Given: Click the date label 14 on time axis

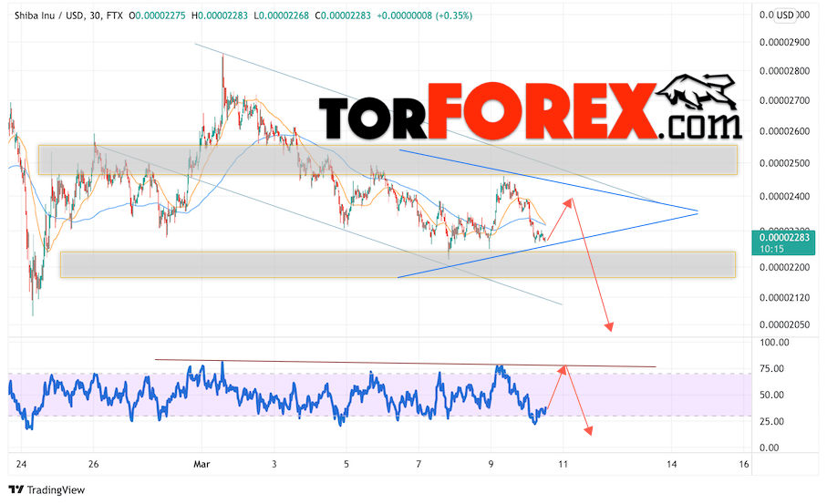Looking at the screenshot, I should (671, 465).
